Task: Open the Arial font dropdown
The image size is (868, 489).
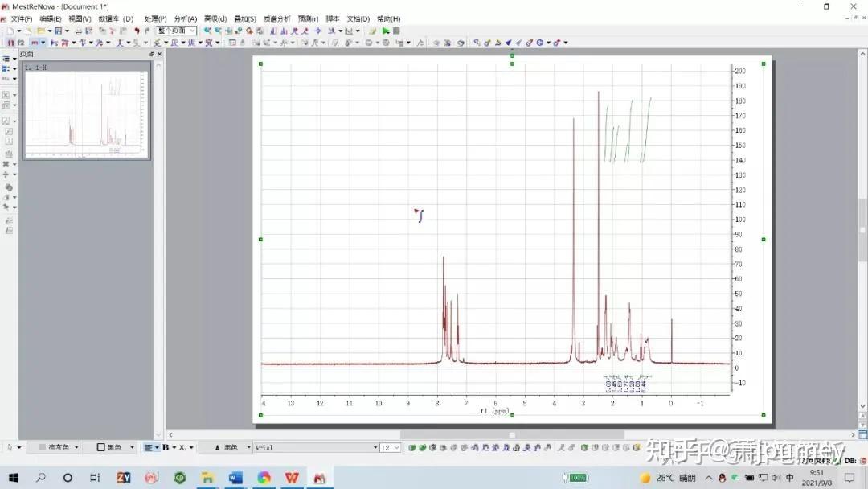Action: [x=316, y=447]
